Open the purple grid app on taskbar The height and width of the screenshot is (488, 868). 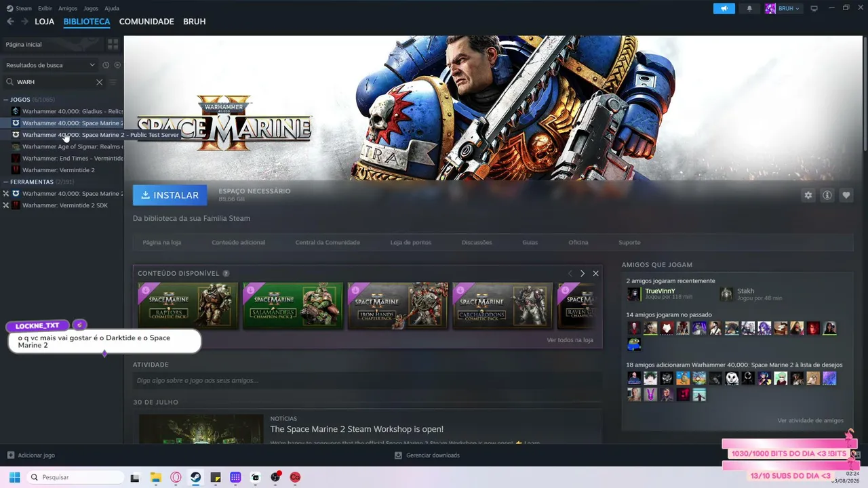point(235,477)
